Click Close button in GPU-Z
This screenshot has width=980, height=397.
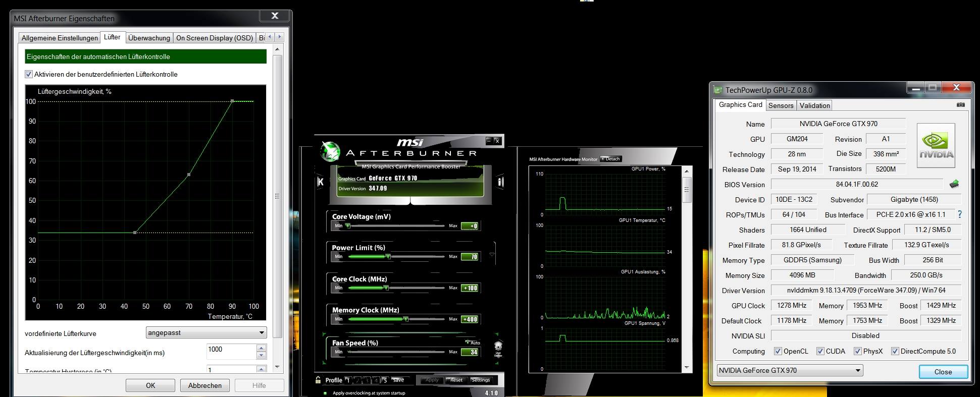pos(943,372)
